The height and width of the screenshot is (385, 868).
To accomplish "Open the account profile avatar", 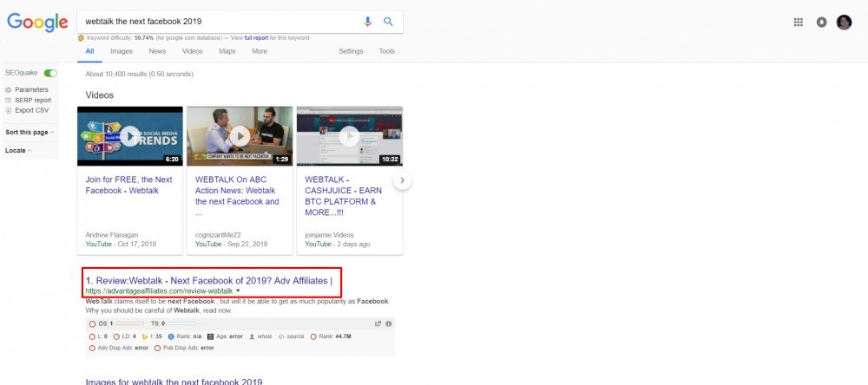I will click(x=845, y=23).
